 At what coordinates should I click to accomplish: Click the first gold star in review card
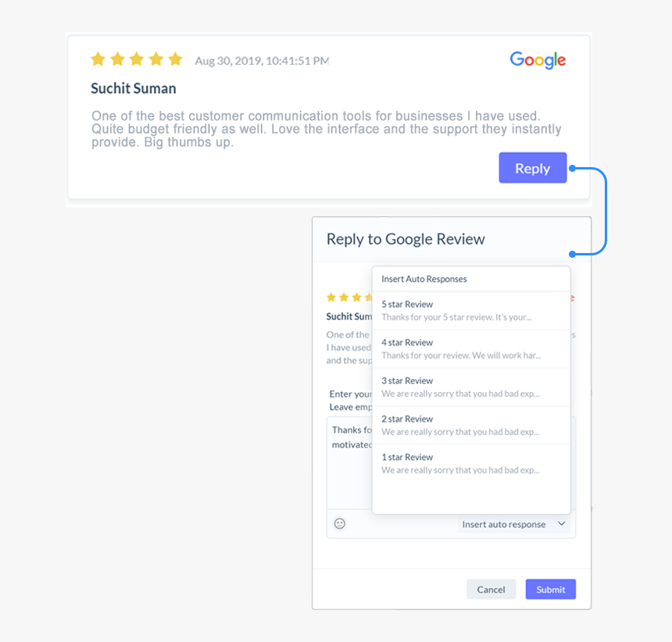(98, 59)
